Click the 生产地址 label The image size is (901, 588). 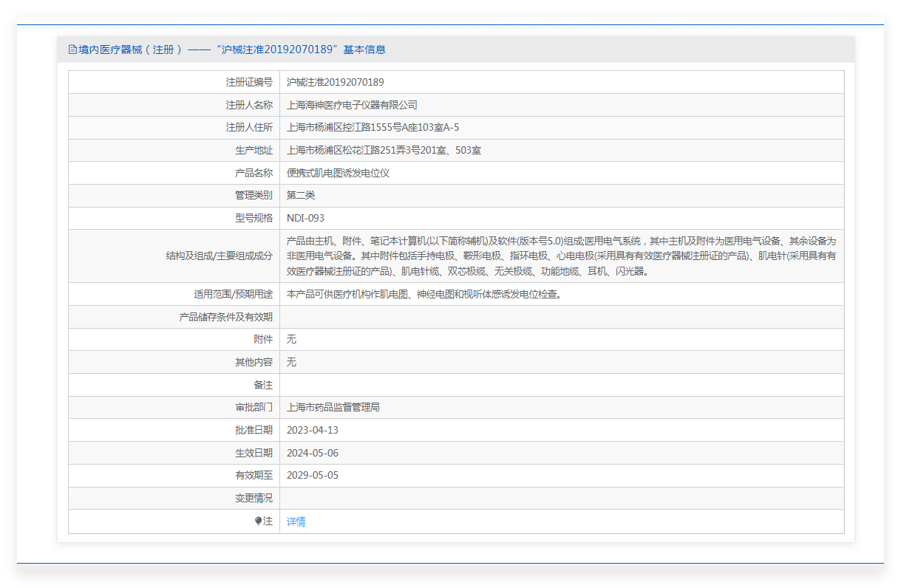pyautogui.click(x=254, y=150)
